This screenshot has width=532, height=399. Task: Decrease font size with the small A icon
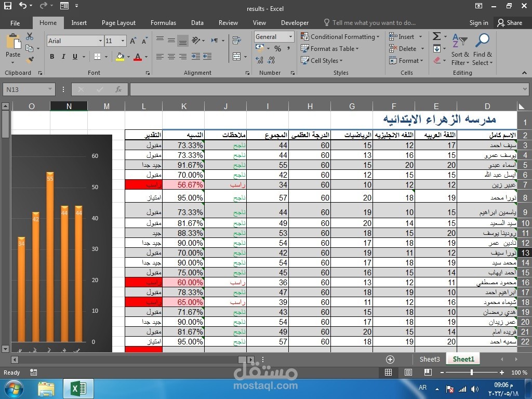click(144, 41)
